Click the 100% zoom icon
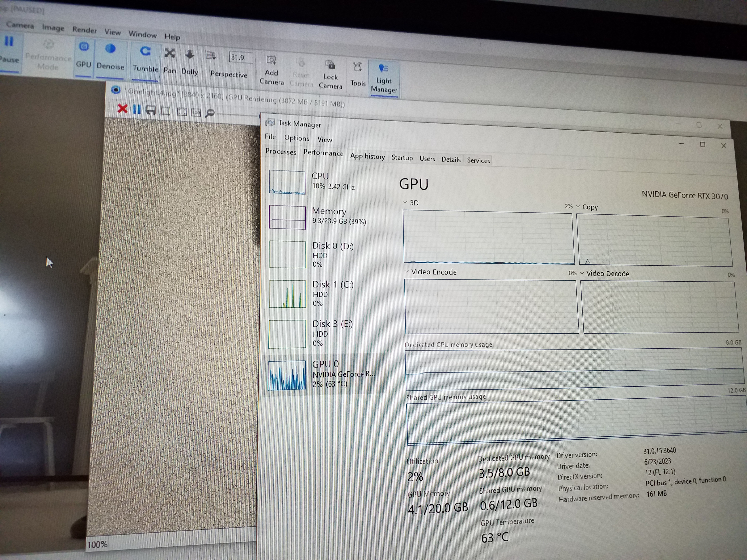 196,112
